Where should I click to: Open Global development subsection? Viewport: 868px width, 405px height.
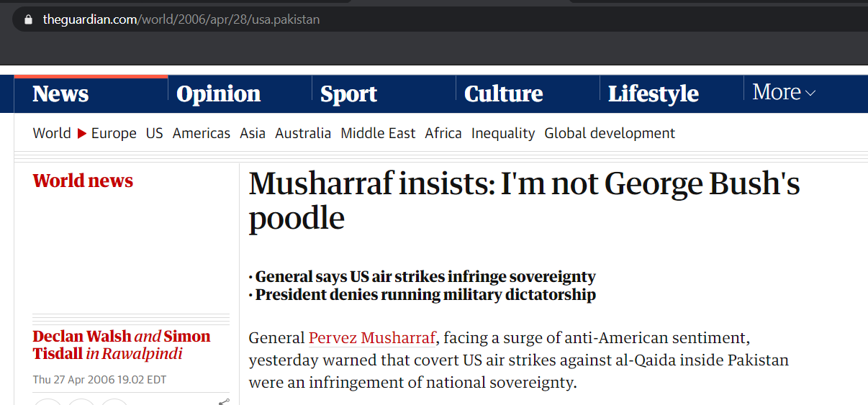coord(610,133)
